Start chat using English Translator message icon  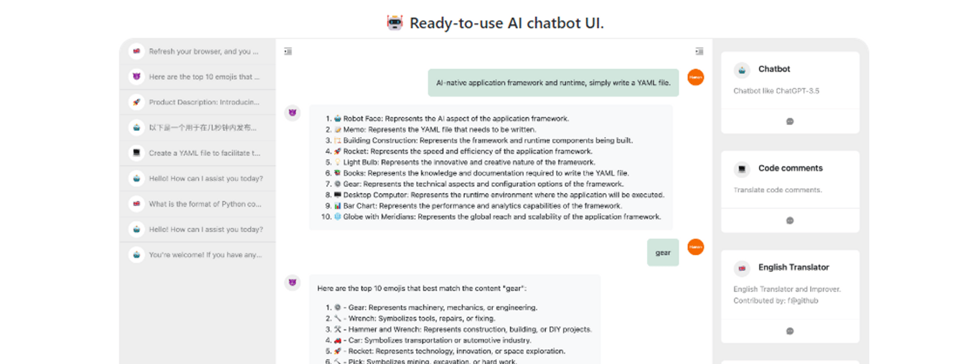(790, 331)
